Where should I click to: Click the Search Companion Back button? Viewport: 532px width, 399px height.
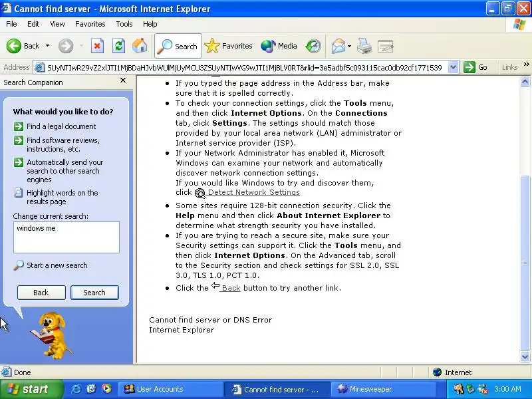coord(41,293)
